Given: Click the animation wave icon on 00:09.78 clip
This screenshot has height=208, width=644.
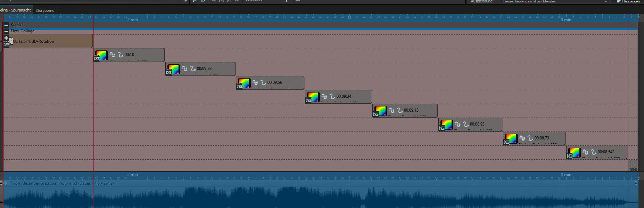Looking at the screenshot, I should (184, 69).
